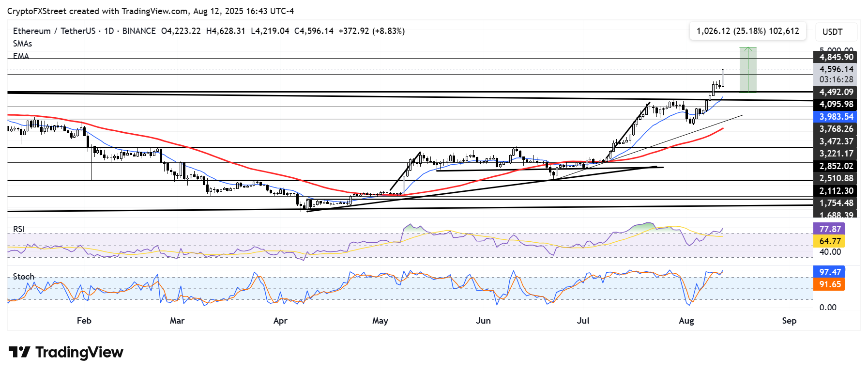Click the green price projection box

(747, 70)
